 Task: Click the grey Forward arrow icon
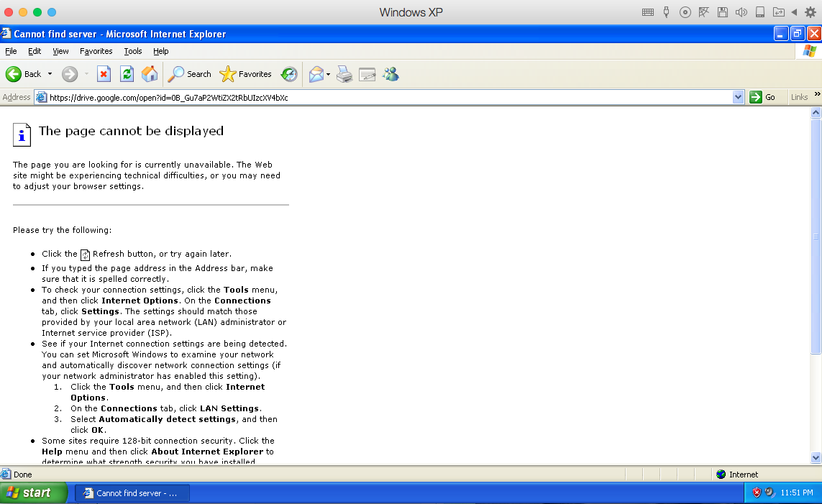click(69, 74)
